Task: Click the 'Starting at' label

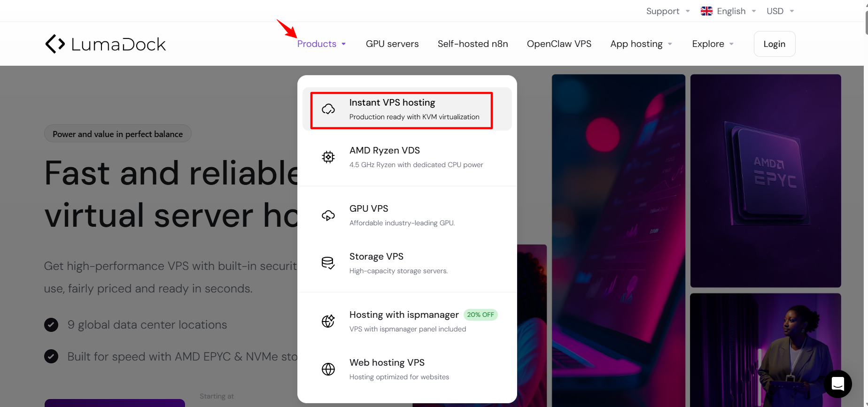Action: (x=217, y=396)
